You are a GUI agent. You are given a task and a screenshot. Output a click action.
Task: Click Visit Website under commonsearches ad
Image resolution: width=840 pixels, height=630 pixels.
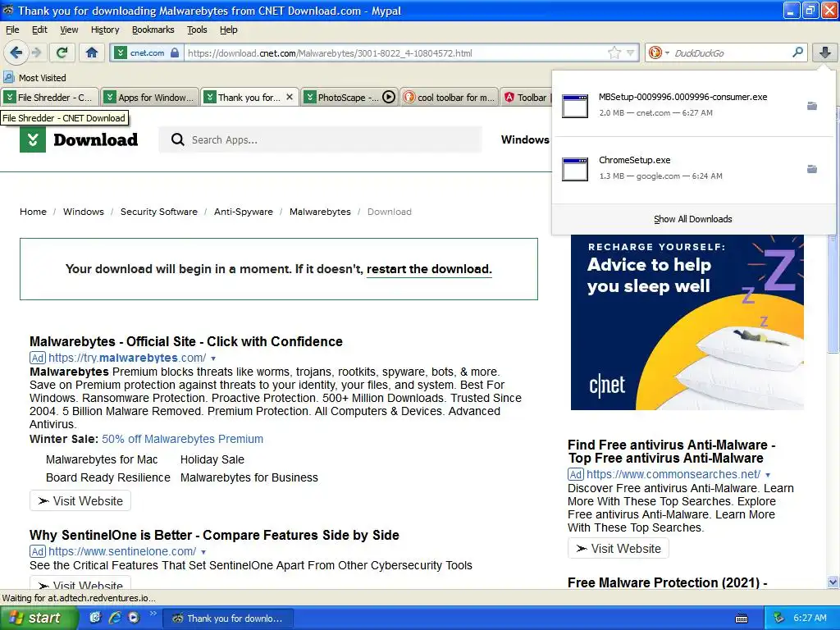pos(619,549)
